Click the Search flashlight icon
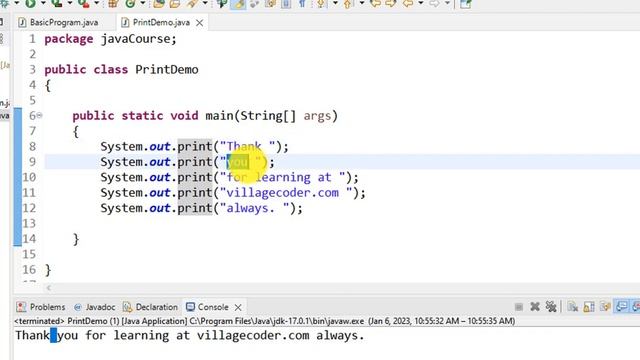 click(192, 4)
